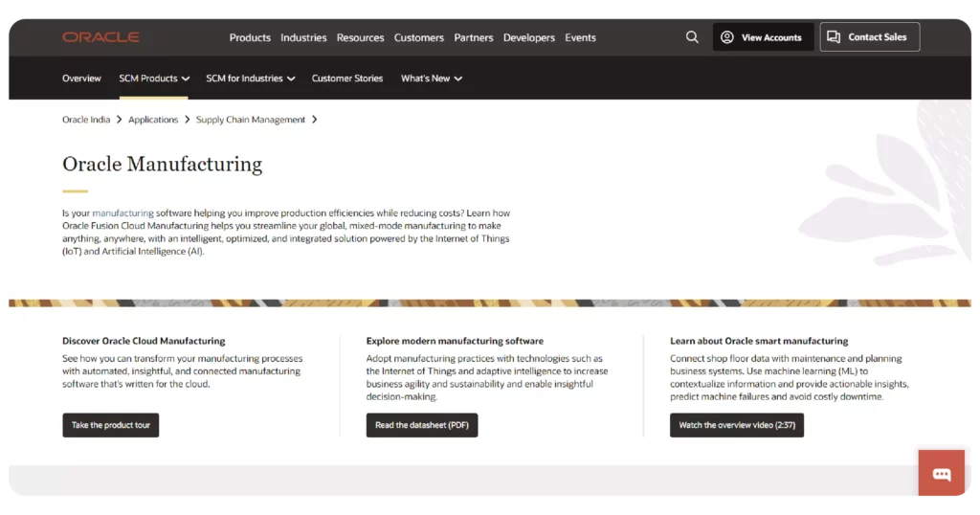Open the Products menu
The width and height of the screenshot is (980, 515).
coord(250,37)
